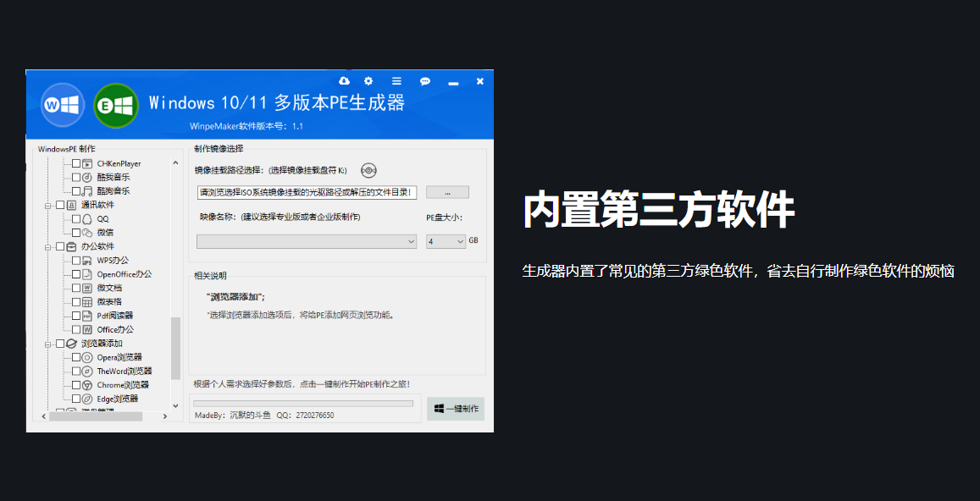Collapse the 办公软件 tree node
The width and height of the screenshot is (980, 501).
(48, 247)
